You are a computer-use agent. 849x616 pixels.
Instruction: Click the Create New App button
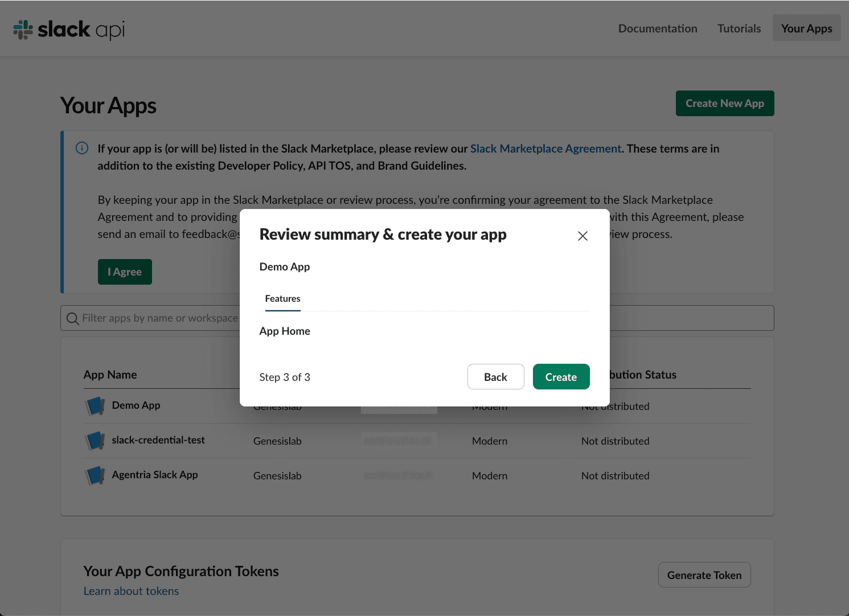(725, 103)
